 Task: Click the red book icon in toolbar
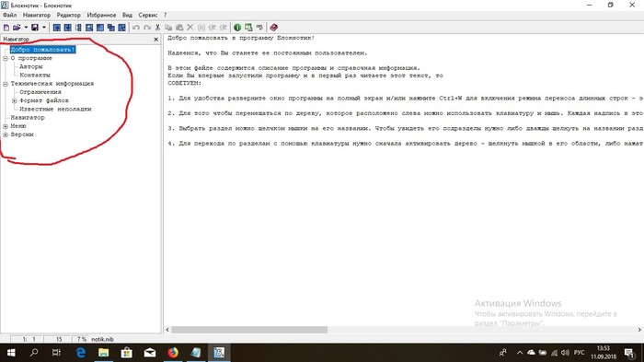coord(273,28)
